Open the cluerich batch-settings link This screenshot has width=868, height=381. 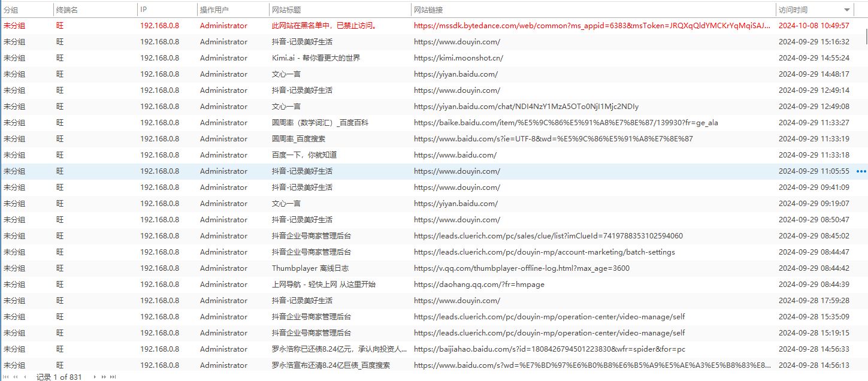(x=544, y=252)
